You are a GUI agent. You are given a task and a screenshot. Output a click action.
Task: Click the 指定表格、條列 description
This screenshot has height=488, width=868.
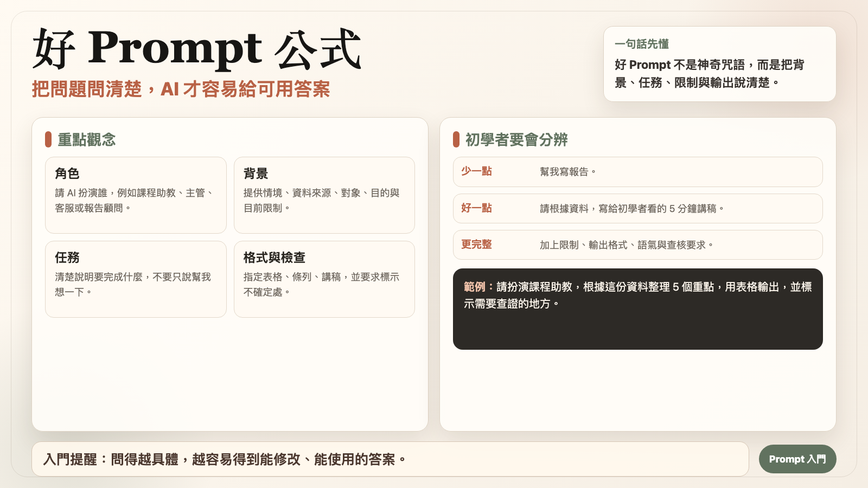[x=322, y=285]
